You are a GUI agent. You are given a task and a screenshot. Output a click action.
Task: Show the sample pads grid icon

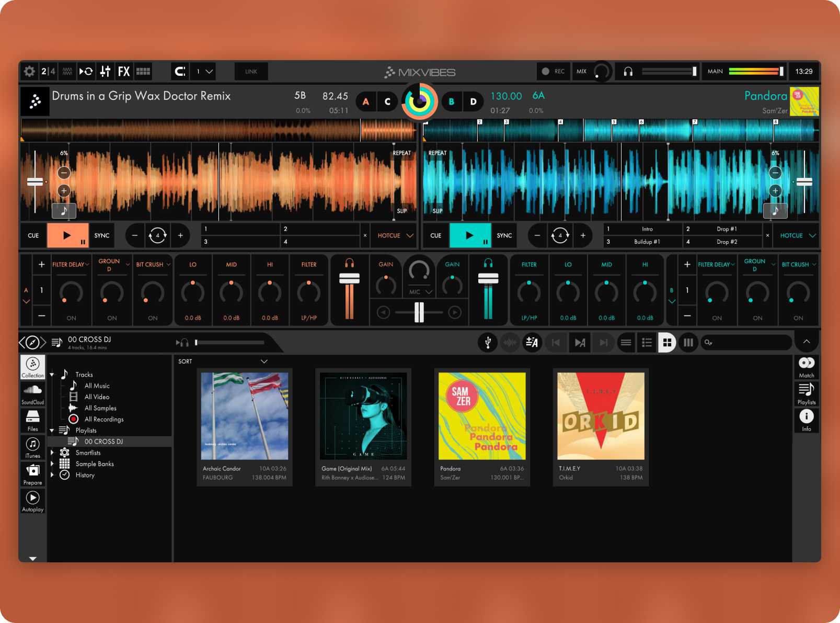tap(143, 71)
